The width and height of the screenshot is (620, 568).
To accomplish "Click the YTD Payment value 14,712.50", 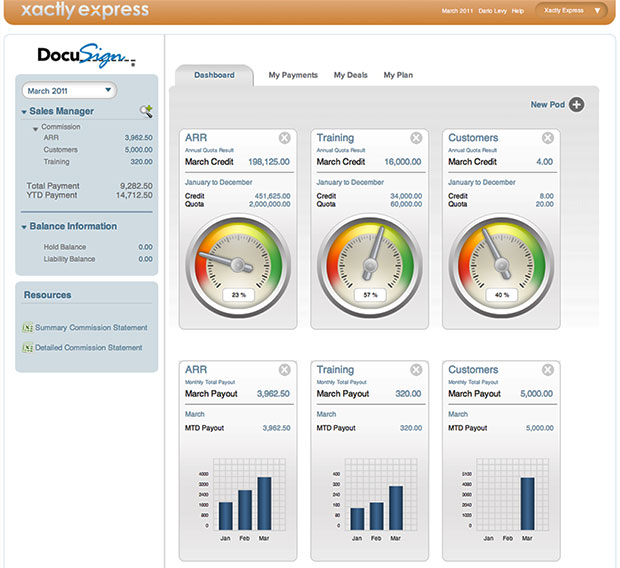I will (x=134, y=195).
